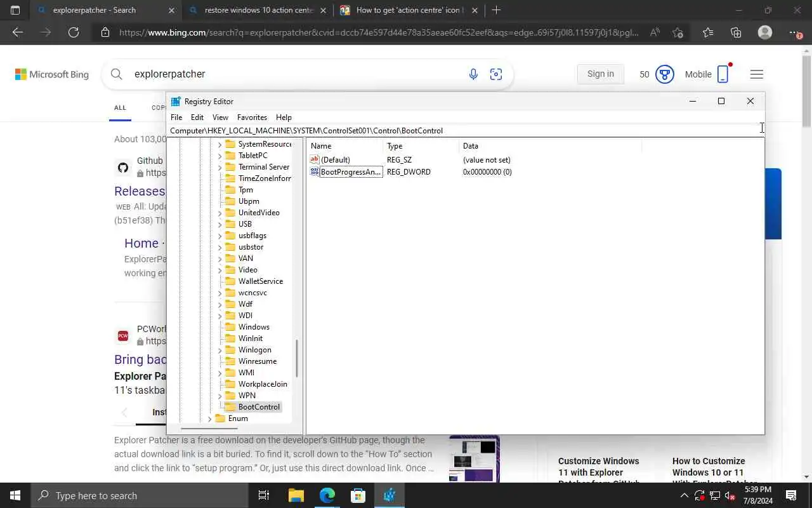
Task: Click the registry tree vertical scrollbar
Action: click(297, 359)
